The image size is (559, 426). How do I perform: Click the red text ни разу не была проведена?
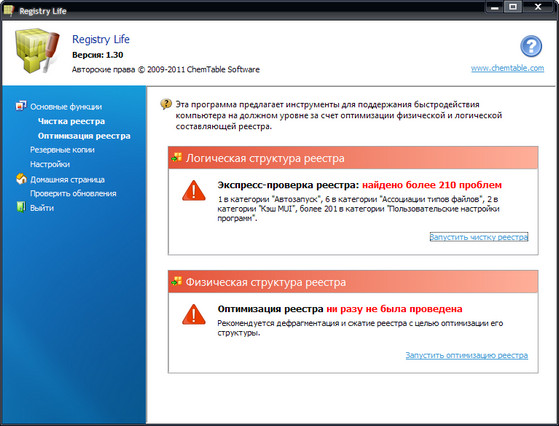coord(394,309)
